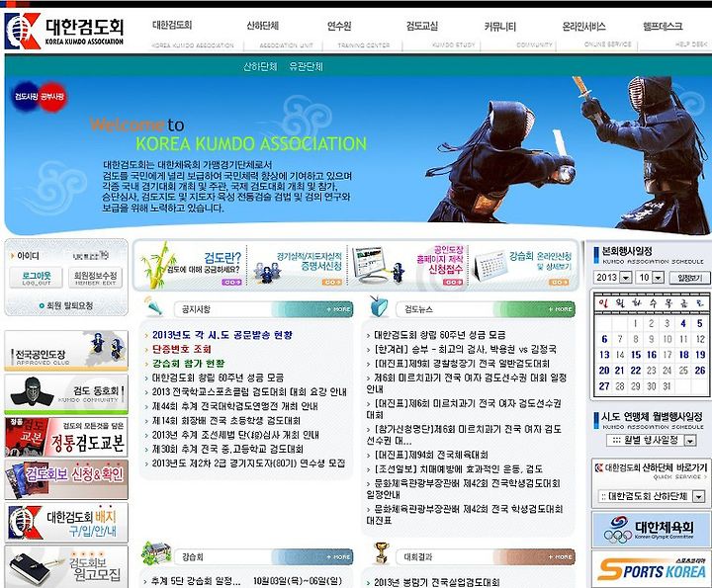This screenshot has width=712, height=588.
Task: Open the 경기실적/지도자실적 증명서신청 banner
Action: point(299,268)
